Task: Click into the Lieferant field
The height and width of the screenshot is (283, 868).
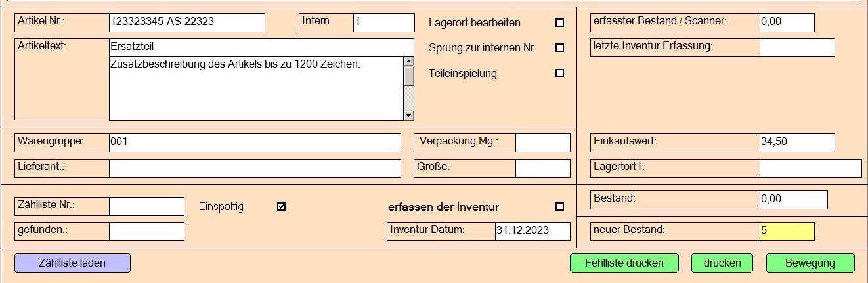Action: [254, 168]
